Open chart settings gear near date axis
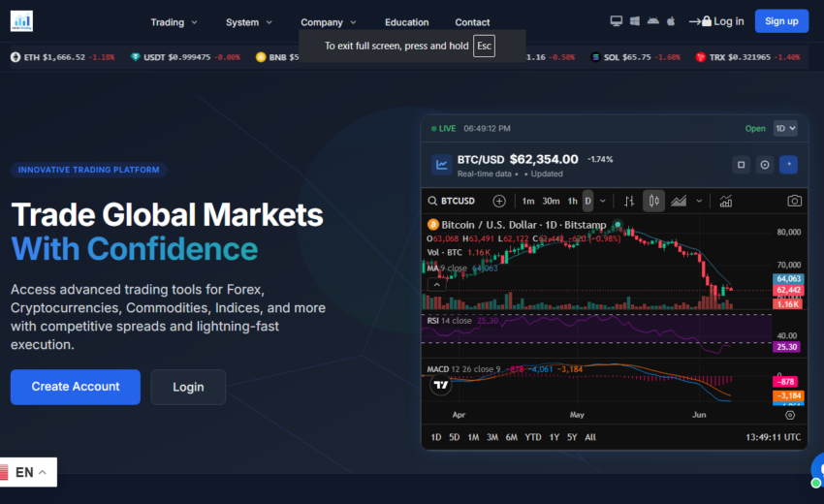The width and height of the screenshot is (824, 504). tap(790, 415)
